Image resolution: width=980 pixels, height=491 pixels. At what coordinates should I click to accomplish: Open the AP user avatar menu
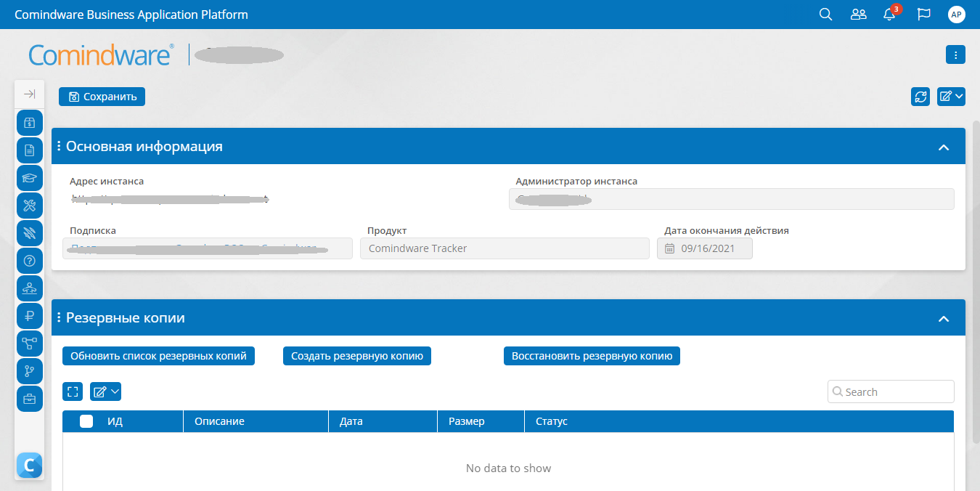click(x=957, y=15)
